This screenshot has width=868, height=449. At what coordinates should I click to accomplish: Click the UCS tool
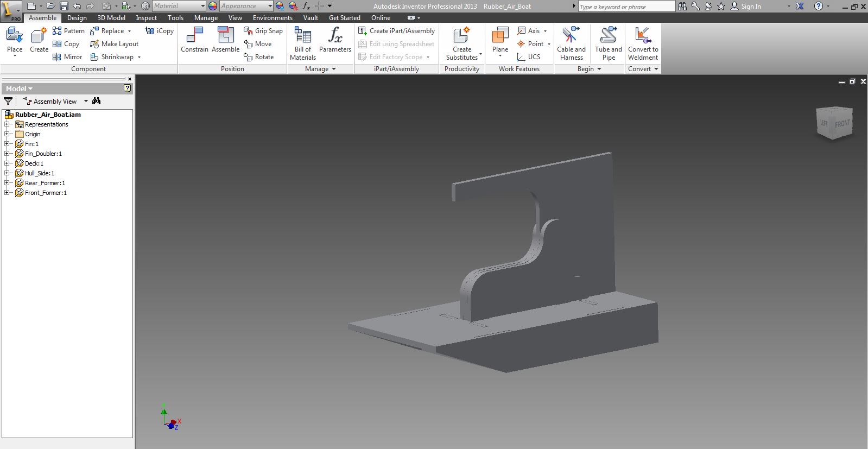pyautogui.click(x=528, y=57)
